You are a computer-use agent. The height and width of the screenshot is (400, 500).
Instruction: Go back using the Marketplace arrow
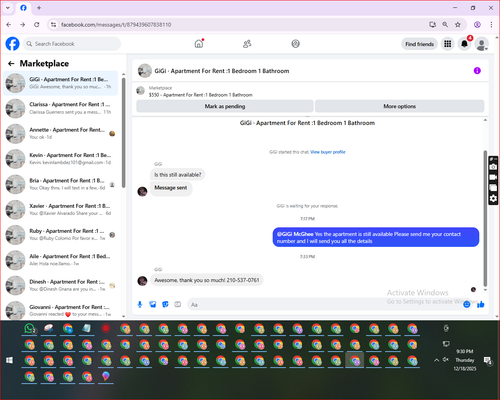click(11, 63)
